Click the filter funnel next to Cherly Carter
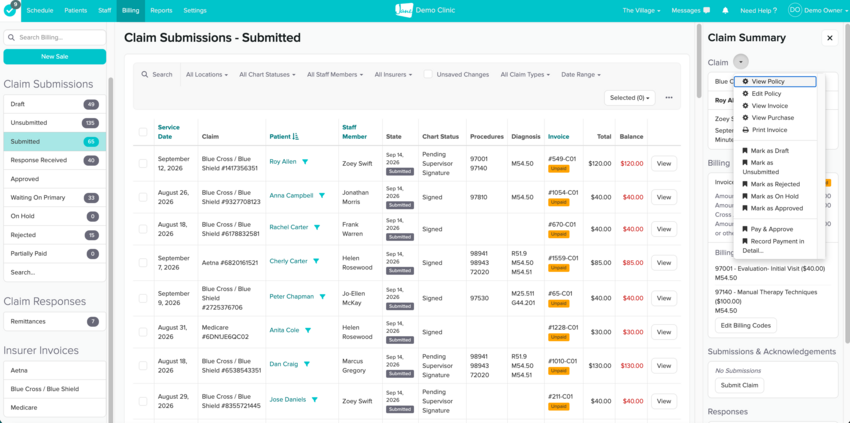 point(316,261)
